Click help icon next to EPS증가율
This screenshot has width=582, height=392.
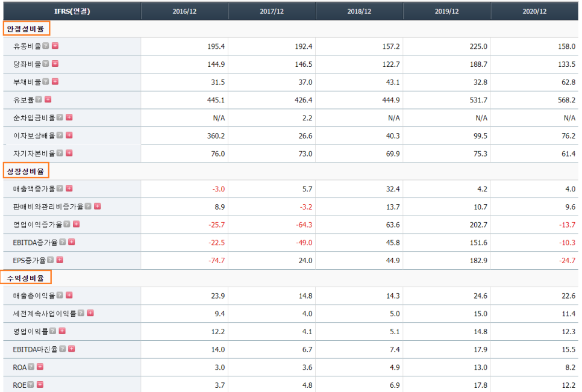pyautogui.click(x=51, y=260)
